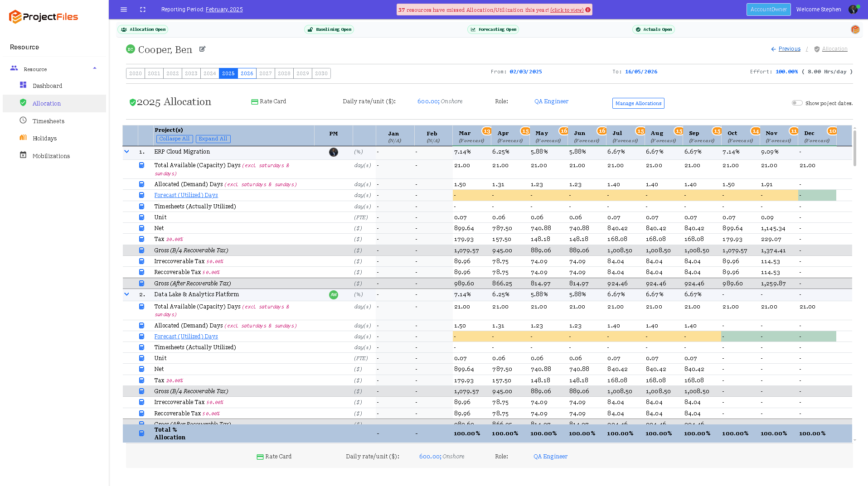The image size is (868, 486).
Task: Click calculator icon on Total % Allocation row
Action: click(141, 433)
